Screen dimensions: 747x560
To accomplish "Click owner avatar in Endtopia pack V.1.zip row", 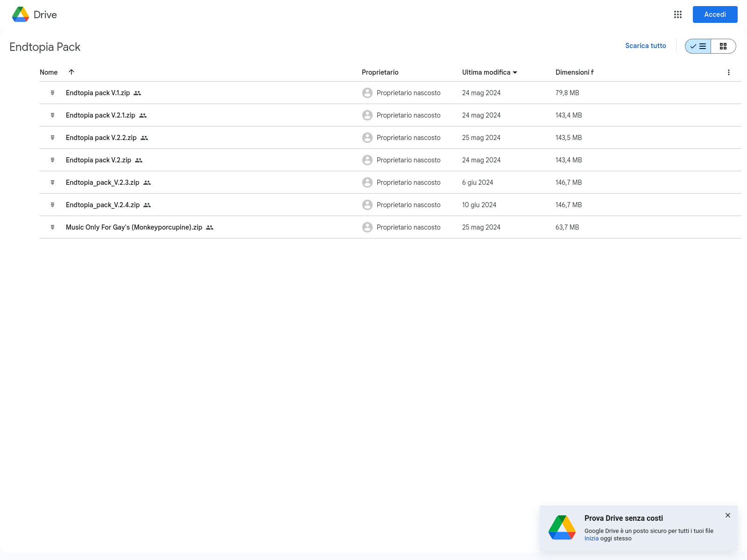I will (367, 93).
